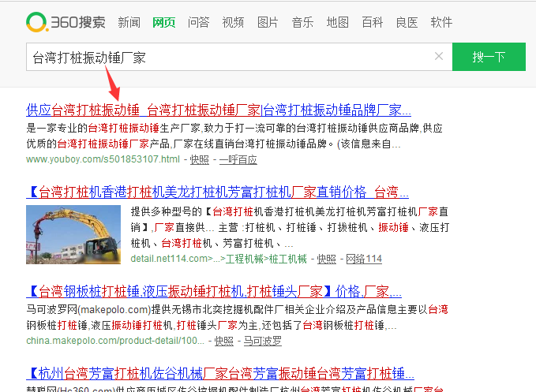Click the 一呼百应 source link

238,159
